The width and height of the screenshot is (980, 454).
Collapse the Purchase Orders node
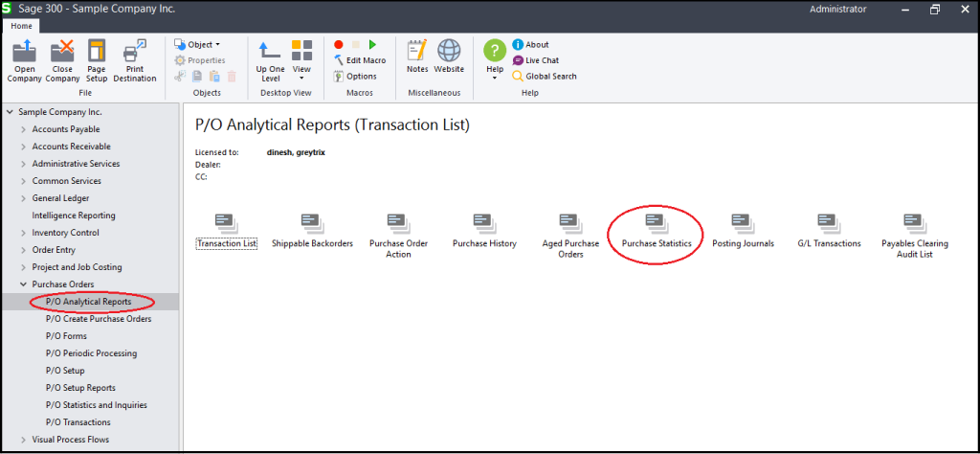23,284
